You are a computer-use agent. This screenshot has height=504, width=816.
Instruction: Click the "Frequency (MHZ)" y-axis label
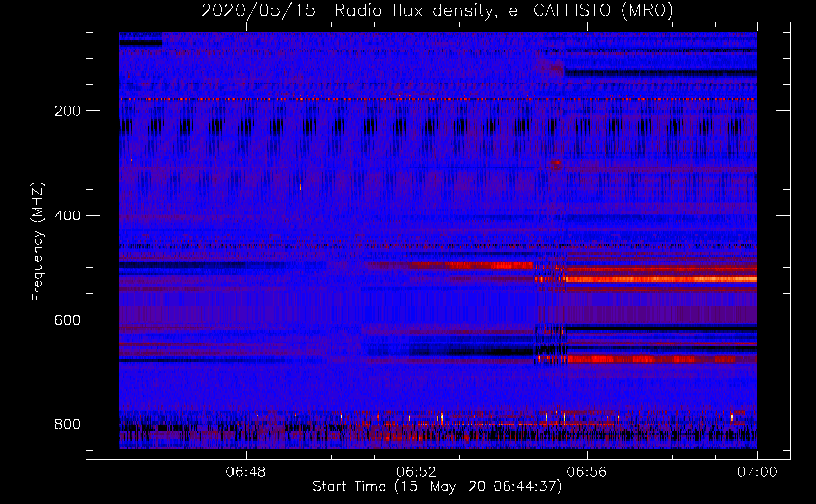[x=38, y=242]
